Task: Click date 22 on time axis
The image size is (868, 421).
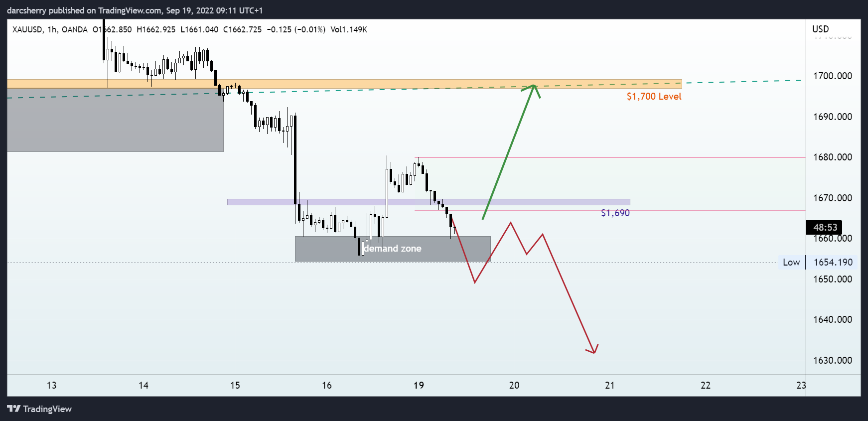Action: [x=706, y=385]
